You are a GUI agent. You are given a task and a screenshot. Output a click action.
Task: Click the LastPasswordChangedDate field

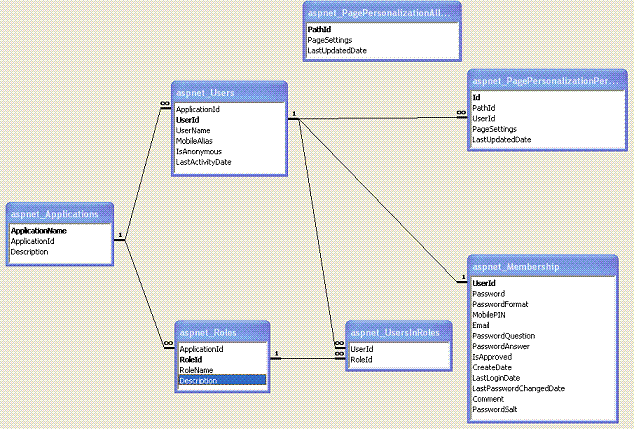point(518,389)
